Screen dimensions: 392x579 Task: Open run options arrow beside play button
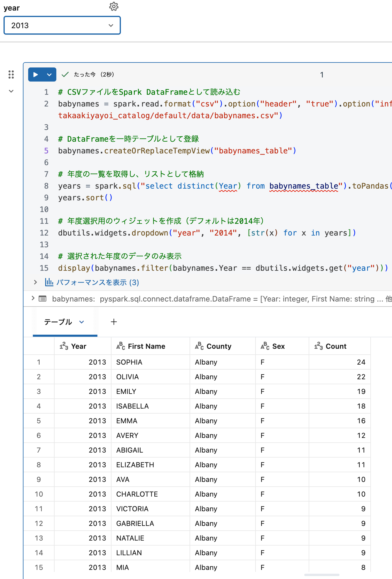coord(49,75)
